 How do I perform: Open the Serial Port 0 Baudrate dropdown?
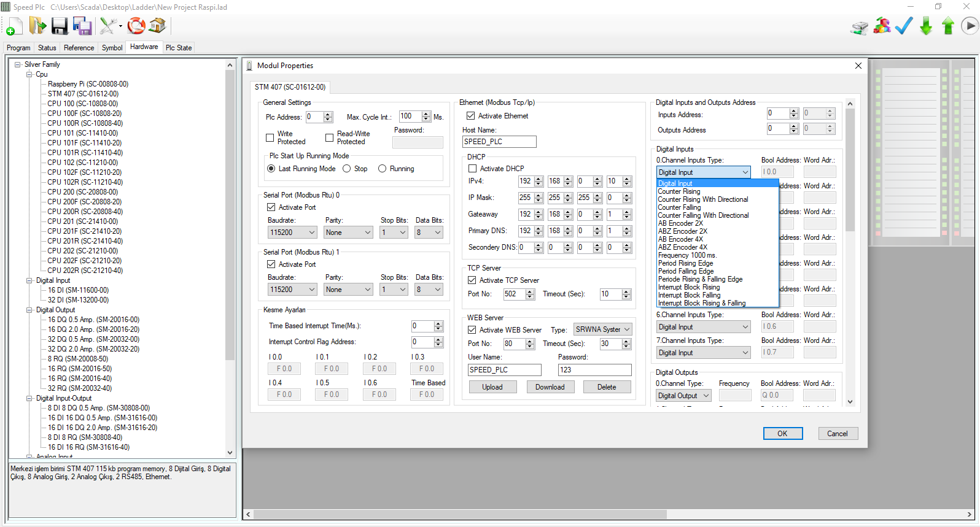coord(292,233)
